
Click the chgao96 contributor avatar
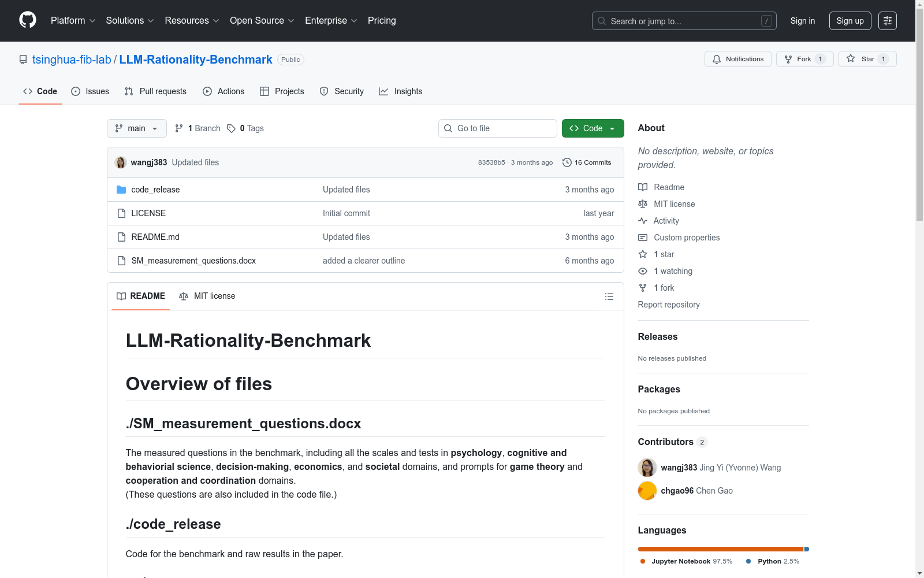(x=647, y=491)
